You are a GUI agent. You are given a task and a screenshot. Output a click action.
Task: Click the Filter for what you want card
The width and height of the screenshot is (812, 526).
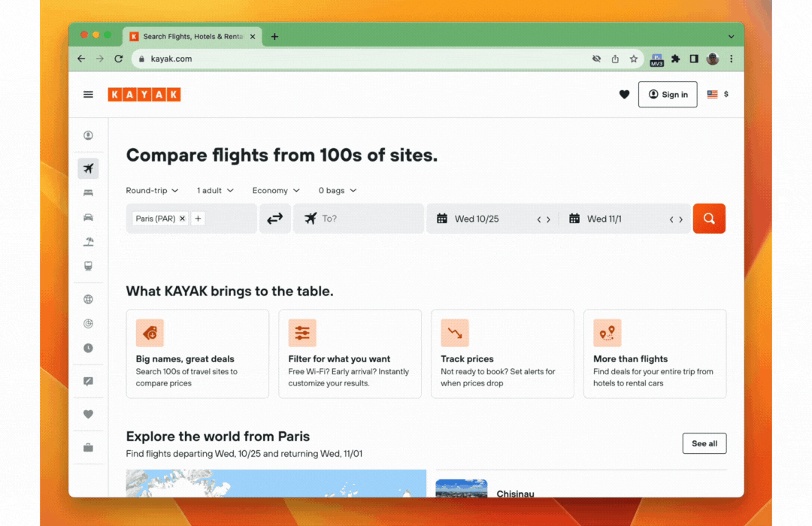point(350,354)
